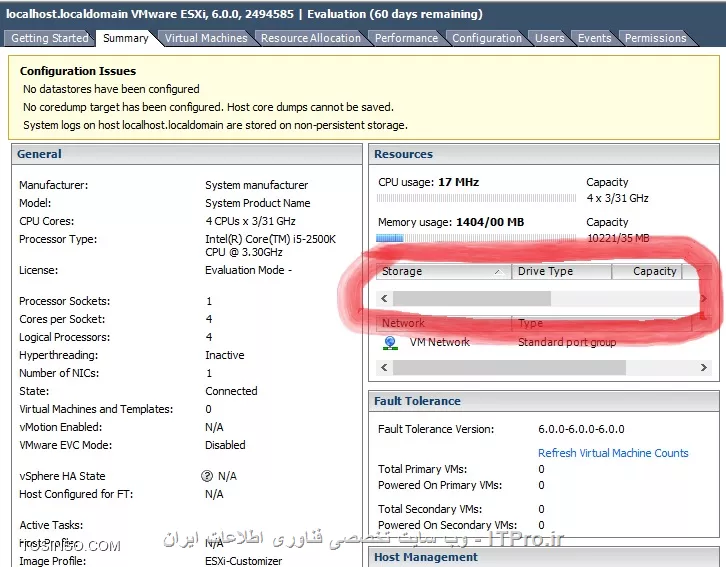Click 'Standard port group' text
This screenshot has height=567, width=726.
point(567,342)
